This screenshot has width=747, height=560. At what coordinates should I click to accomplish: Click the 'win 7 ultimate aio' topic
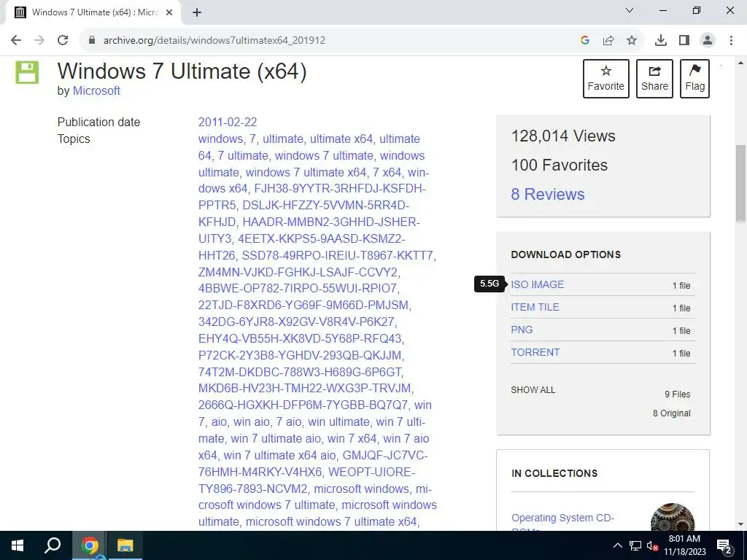pos(276,438)
